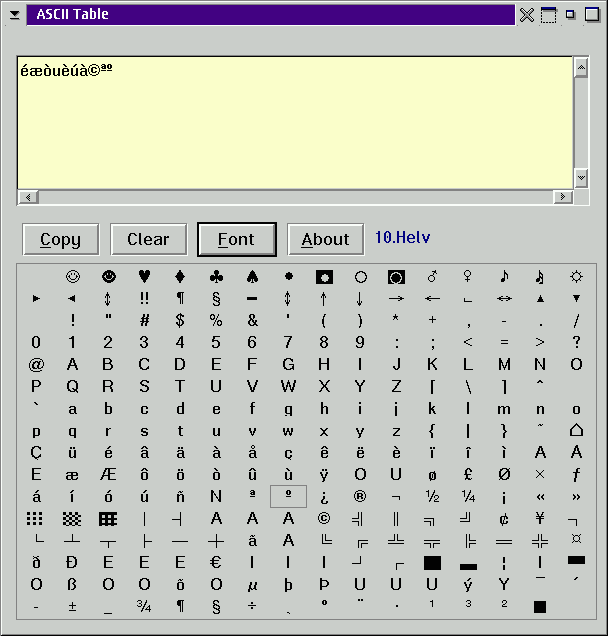Select the full solid block character
Image resolution: width=608 pixels, height=636 pixels.
[432, 563]
